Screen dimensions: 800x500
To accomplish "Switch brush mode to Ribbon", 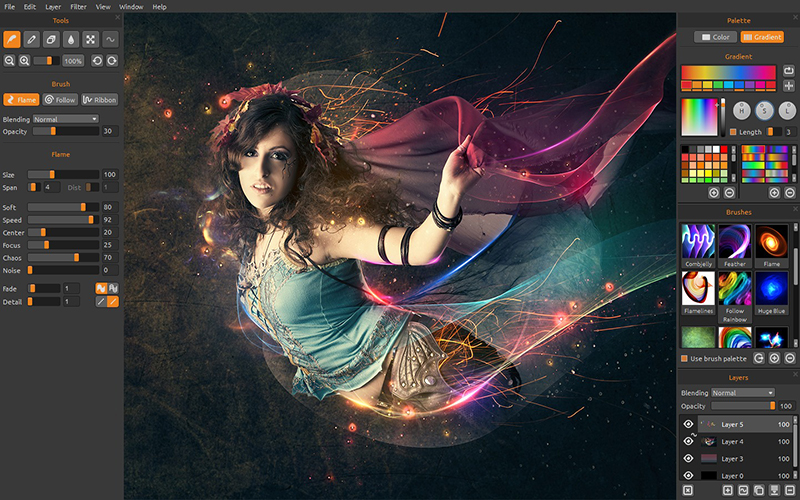I will 99,99.
